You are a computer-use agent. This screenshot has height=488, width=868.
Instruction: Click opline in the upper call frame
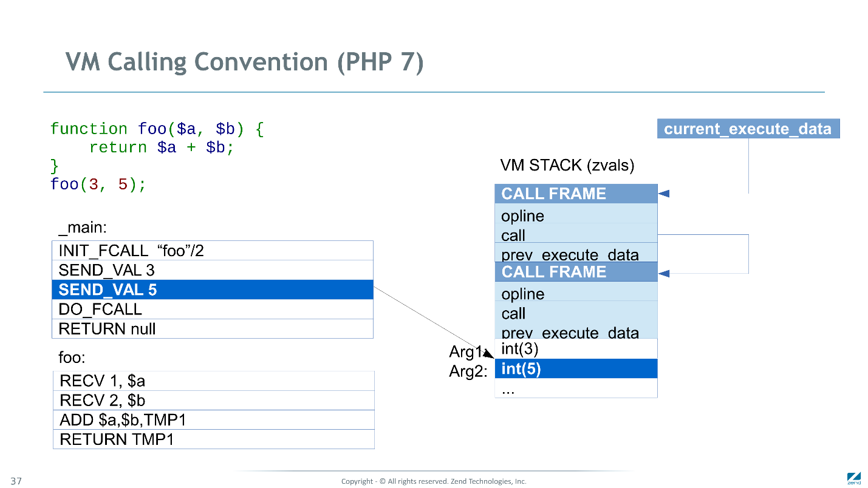pos(576,215)
